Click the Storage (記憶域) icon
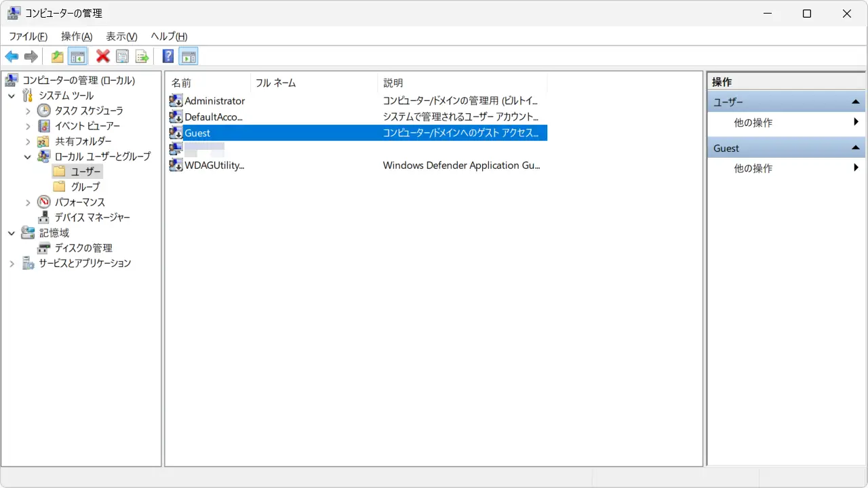 pyautogui.click(x=28, y=232)
